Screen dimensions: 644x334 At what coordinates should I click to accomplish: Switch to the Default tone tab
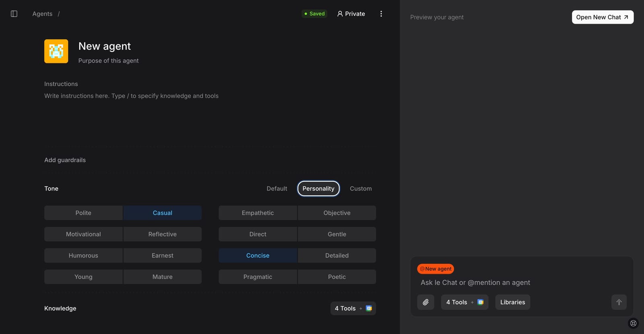click(x=277, y=189)
